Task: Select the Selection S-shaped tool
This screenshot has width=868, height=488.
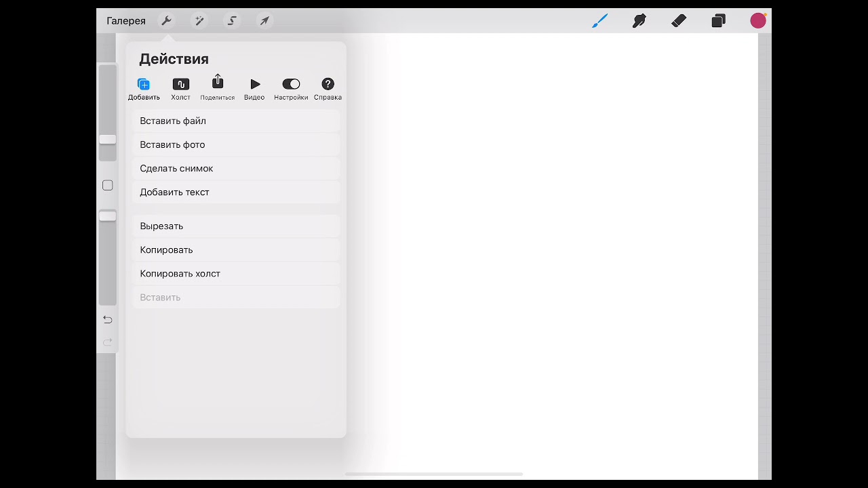Action: pyautogui.click(x=232, y=21)
